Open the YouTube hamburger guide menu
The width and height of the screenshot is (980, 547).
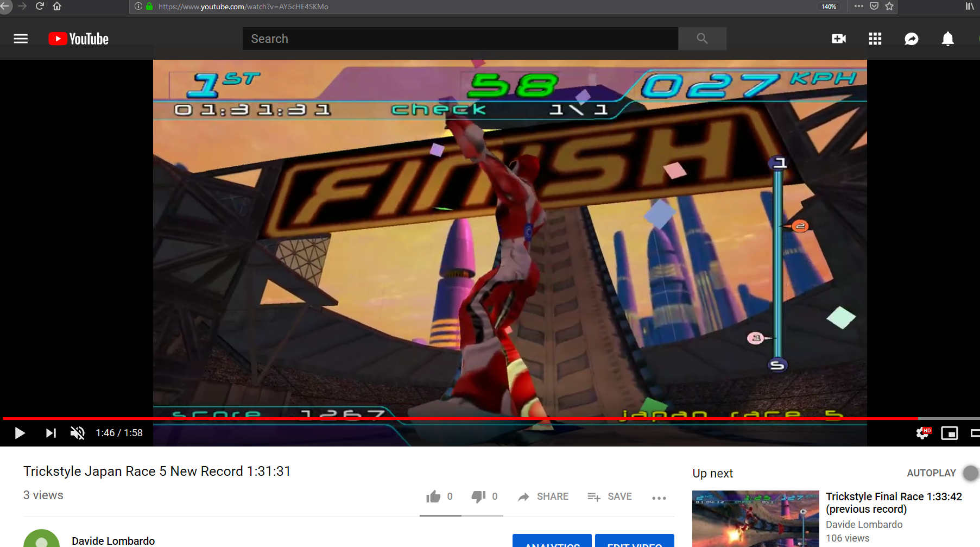click(21, 39)
